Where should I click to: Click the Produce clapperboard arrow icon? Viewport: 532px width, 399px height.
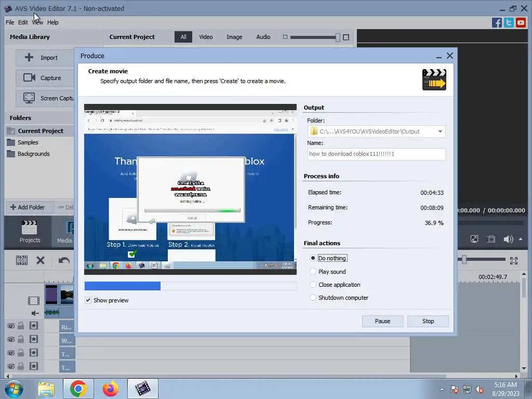(434, 79)
